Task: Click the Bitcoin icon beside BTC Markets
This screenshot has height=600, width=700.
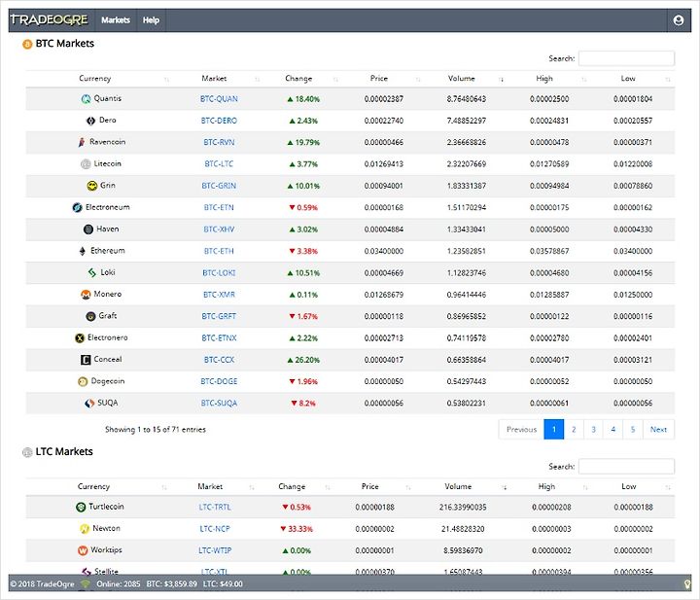Action: click(x=27, y=44)
